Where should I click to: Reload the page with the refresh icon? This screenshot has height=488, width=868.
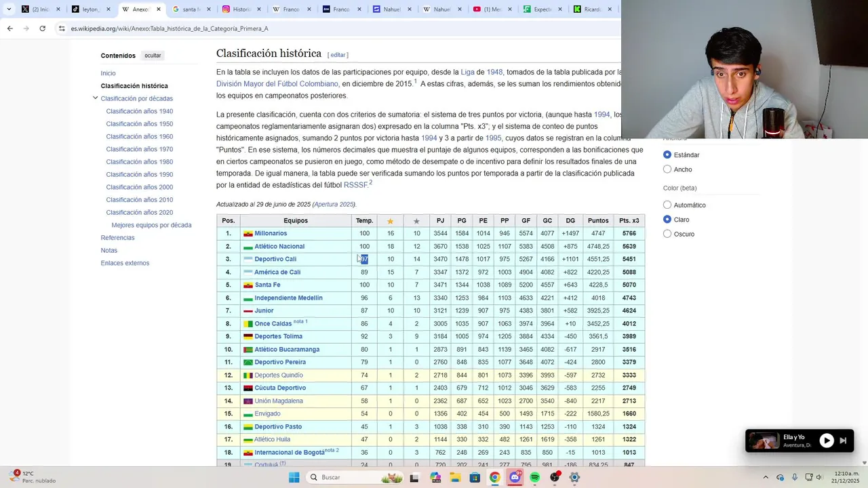pyautogui.click(x=42, y=28)
